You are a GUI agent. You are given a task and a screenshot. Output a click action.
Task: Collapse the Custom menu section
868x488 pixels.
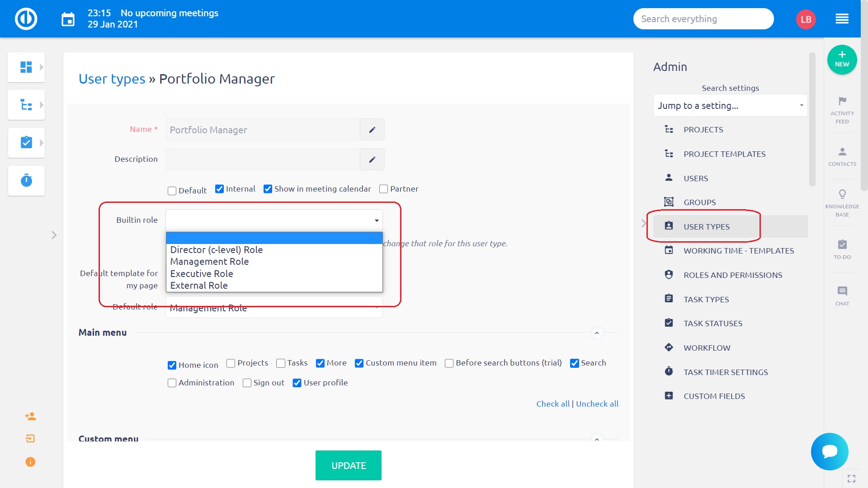click(597, 439)
